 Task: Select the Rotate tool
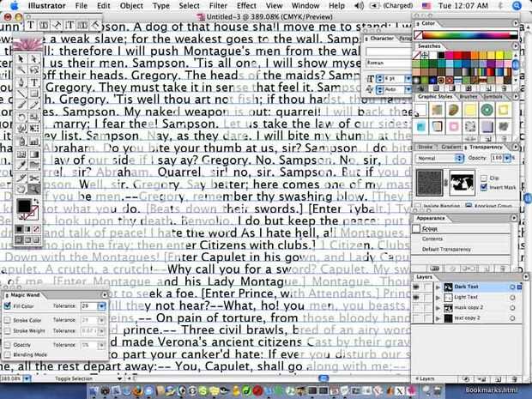21,118
